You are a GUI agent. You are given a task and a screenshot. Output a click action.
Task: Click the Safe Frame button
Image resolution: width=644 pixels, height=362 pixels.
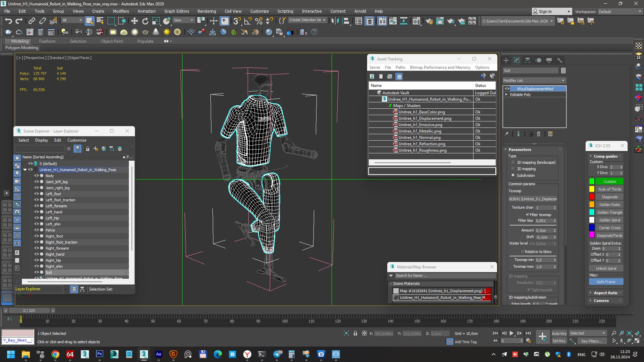point(606,282)
